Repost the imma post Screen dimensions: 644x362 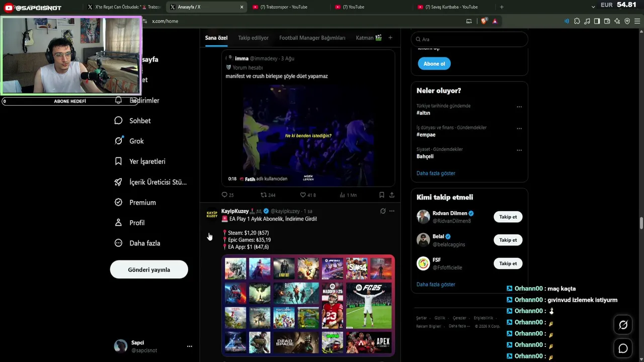click(x=268, y=195)
